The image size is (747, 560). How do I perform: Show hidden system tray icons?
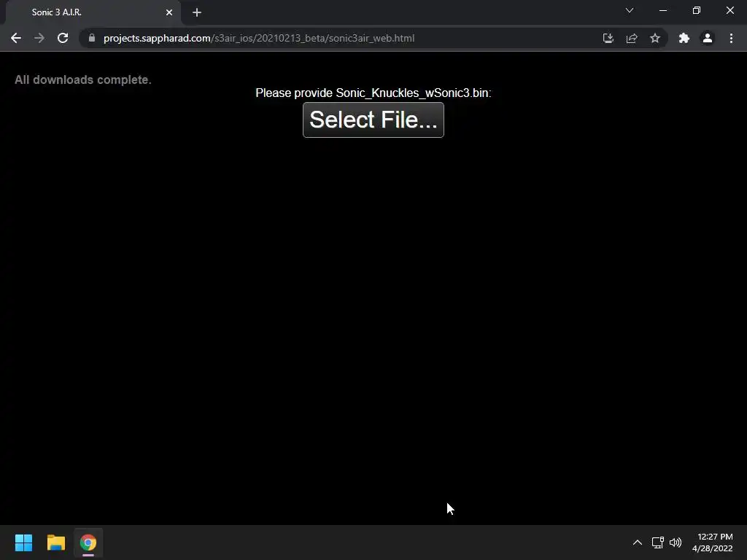(638, 542)
